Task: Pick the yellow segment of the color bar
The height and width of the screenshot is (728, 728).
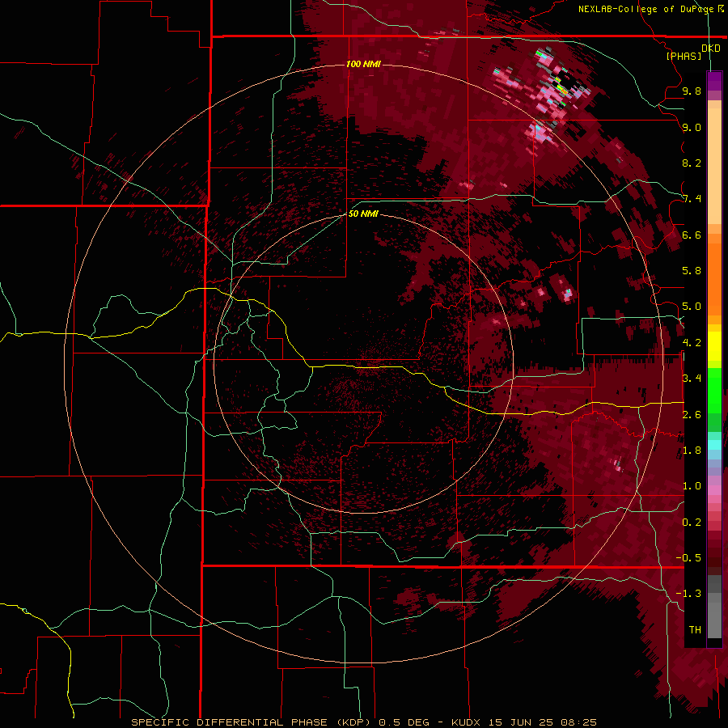Action: (714, 346)
